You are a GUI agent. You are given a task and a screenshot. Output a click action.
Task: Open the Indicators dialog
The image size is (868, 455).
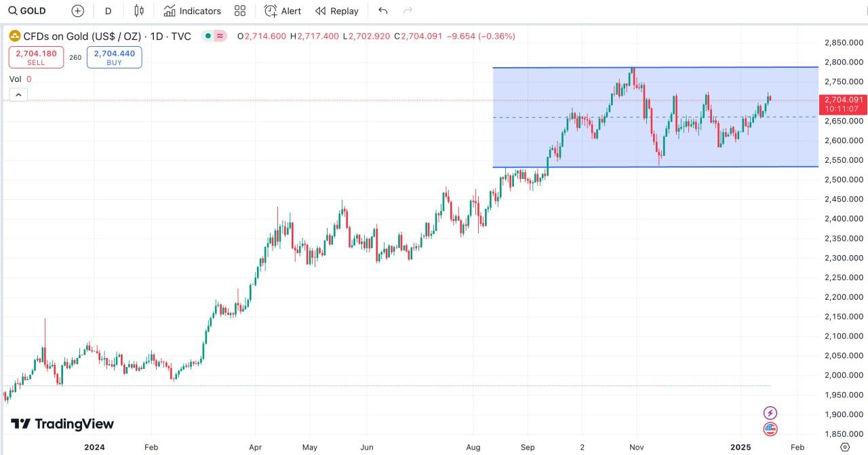(193, 11)
